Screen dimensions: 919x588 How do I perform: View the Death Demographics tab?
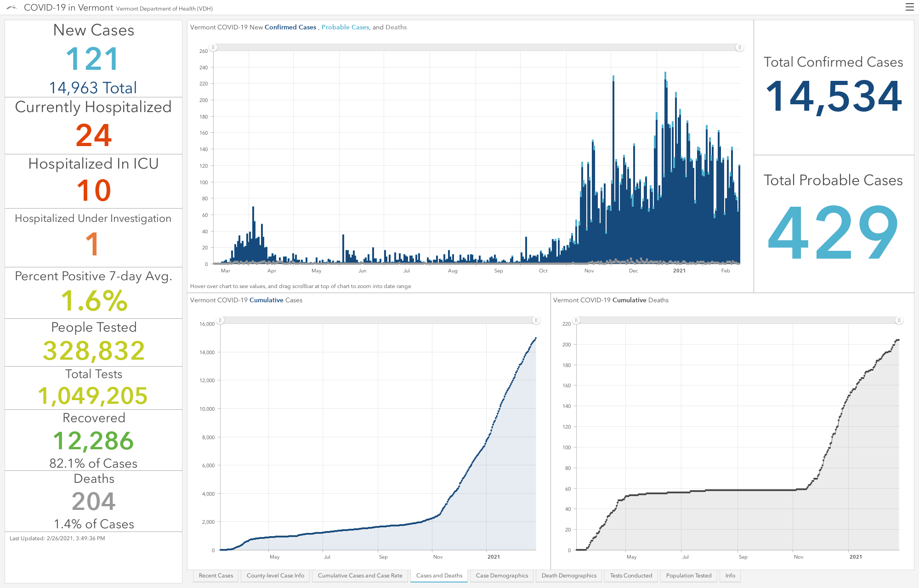(x=569, y=576)
